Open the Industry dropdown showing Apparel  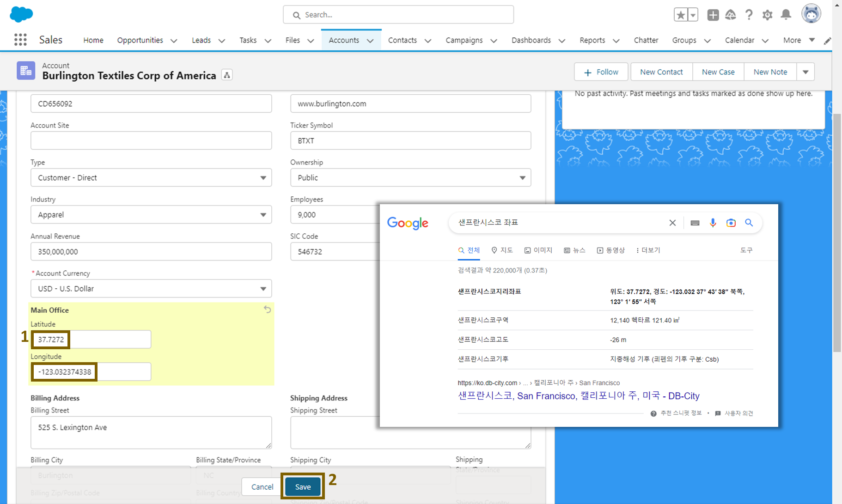[x=151, y=214]
